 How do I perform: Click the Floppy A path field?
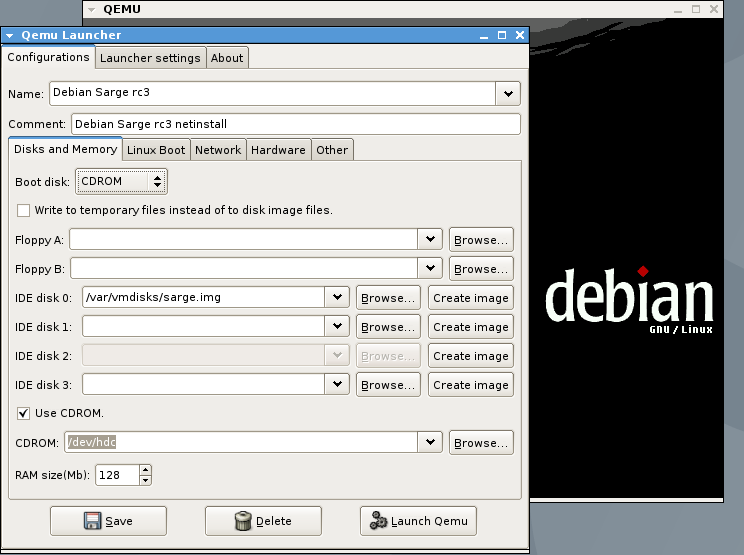click(244, 239)
